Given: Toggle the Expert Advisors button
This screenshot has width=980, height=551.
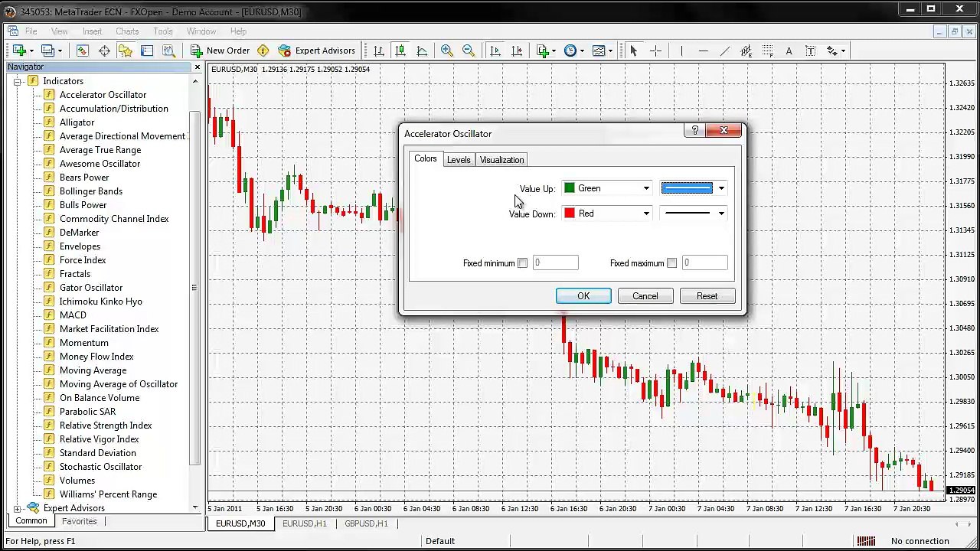Looking at the screenshot, I should coord(317,51).
